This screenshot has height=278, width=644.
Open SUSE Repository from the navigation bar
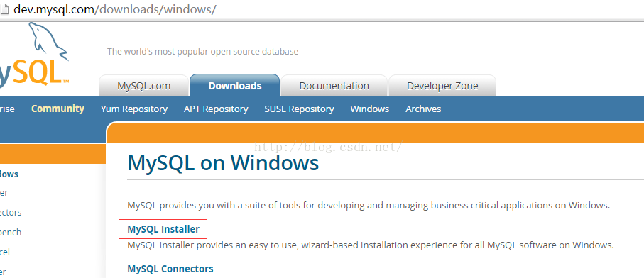click(299, 109)
